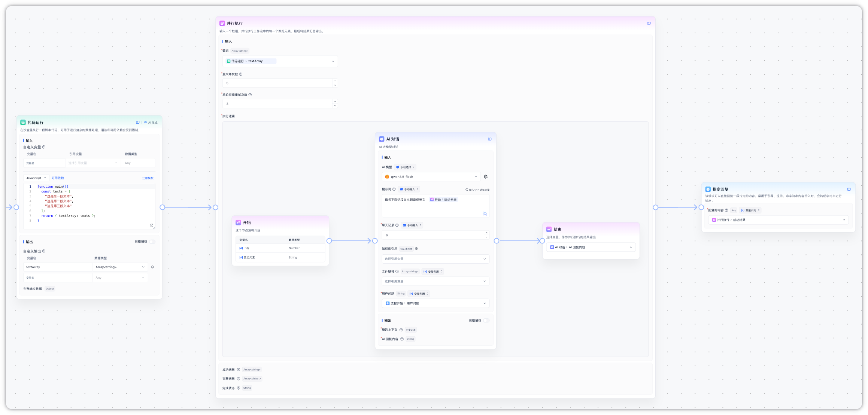This screenshot has height=415, width=868.
Task: Click the 还原模板 restore template link
Action: click(148, 178)
